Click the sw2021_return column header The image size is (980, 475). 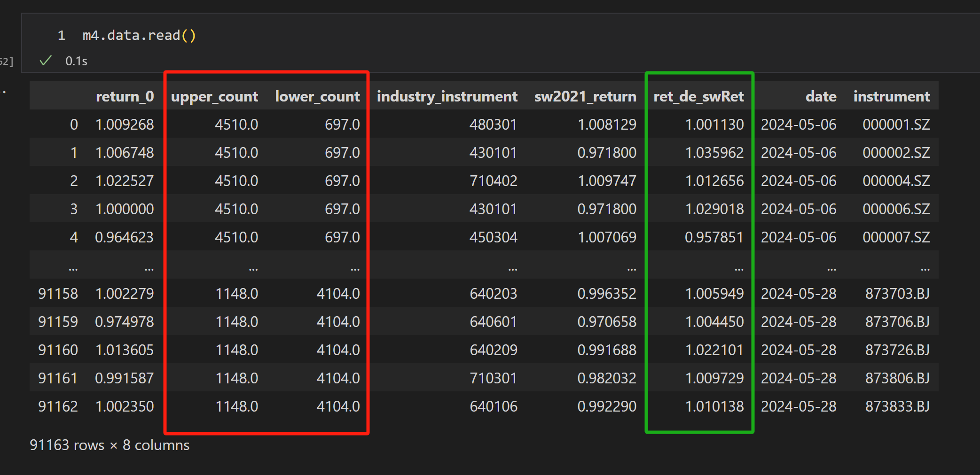[x=585, y=96]
